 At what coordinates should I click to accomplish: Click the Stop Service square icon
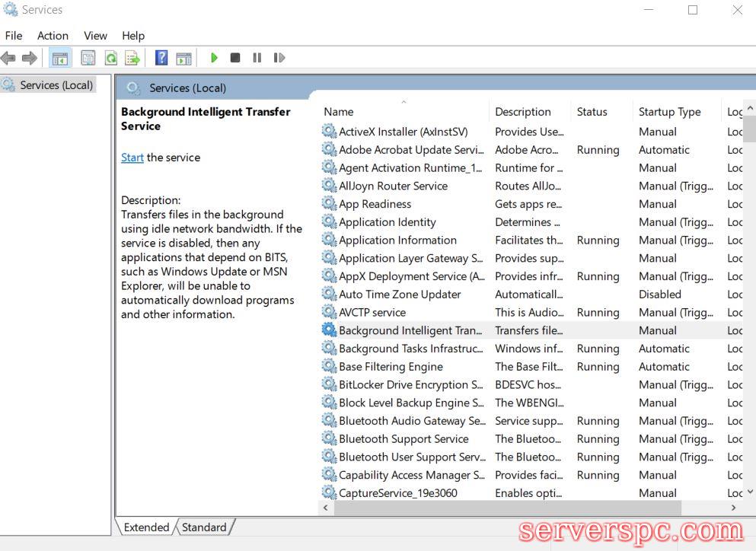pyautogui.click(x=235, y=58)
